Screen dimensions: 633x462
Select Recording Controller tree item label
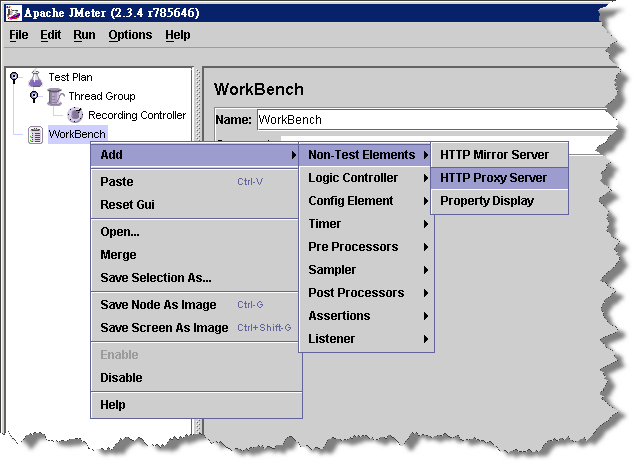[x=137, y=115]
